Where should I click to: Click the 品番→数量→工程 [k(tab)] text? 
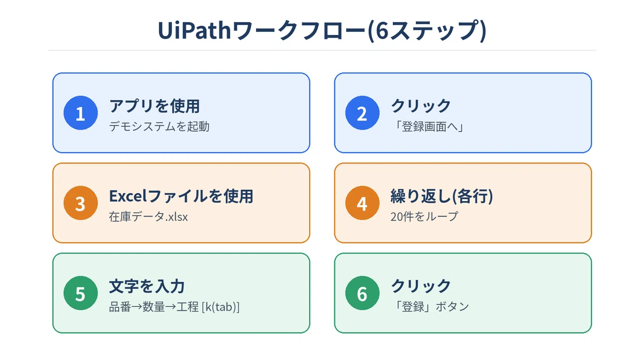click(174, 307)
